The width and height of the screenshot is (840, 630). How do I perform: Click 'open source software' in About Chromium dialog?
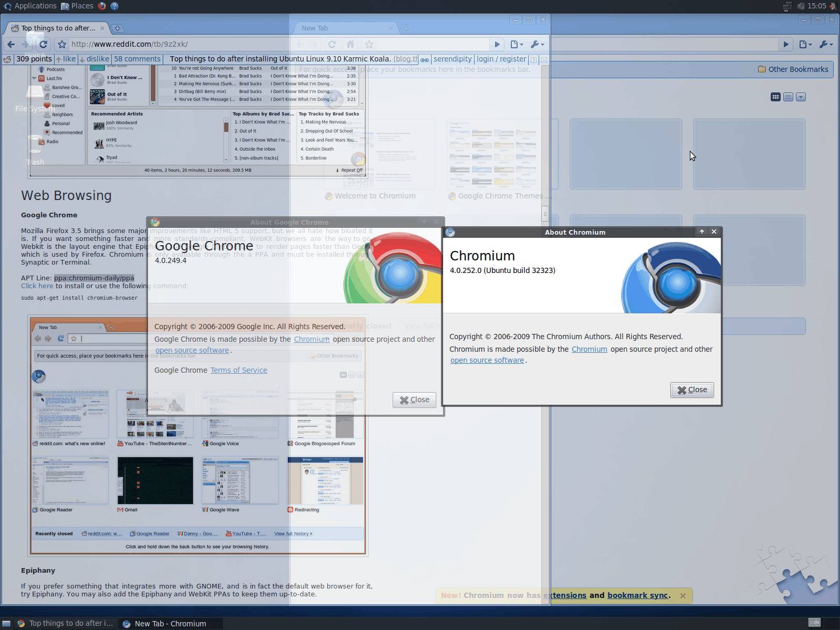487,360
